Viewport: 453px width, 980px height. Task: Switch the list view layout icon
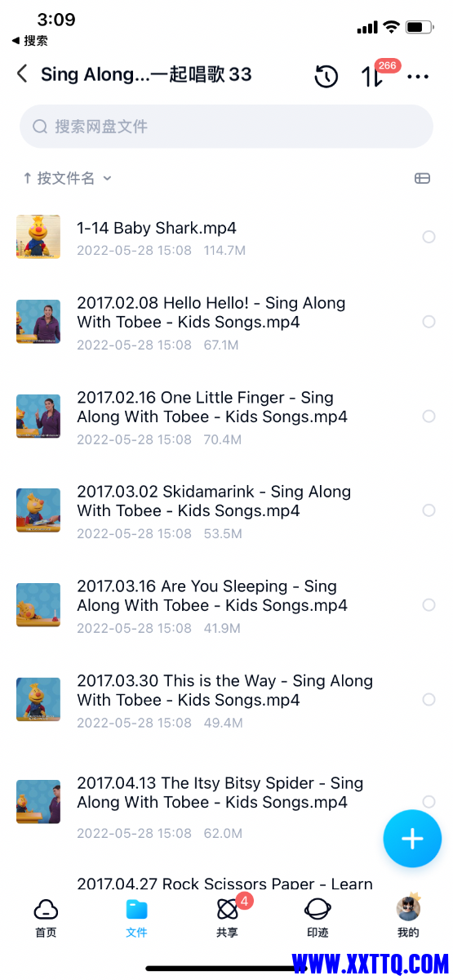[422, 178]
